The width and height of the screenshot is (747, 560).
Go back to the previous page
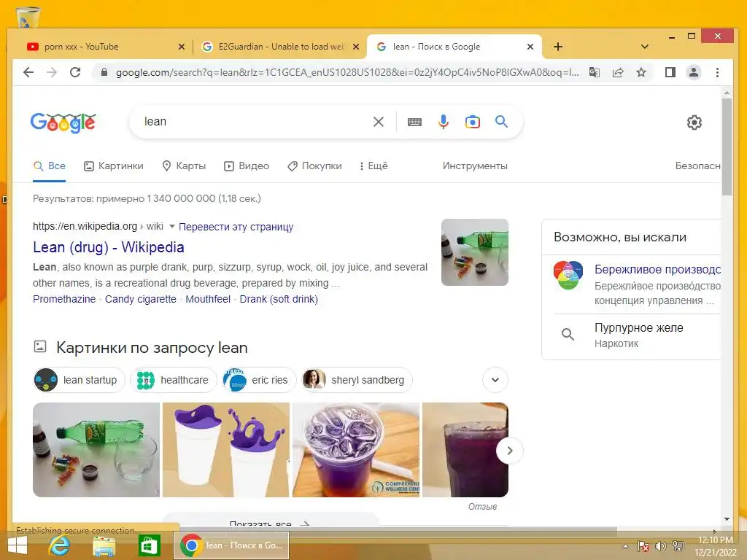(x=28, y=72)
